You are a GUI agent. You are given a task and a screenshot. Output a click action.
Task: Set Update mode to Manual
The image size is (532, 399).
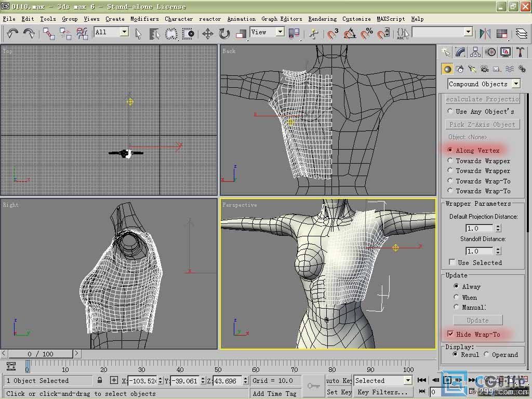[x=456, y=307]
